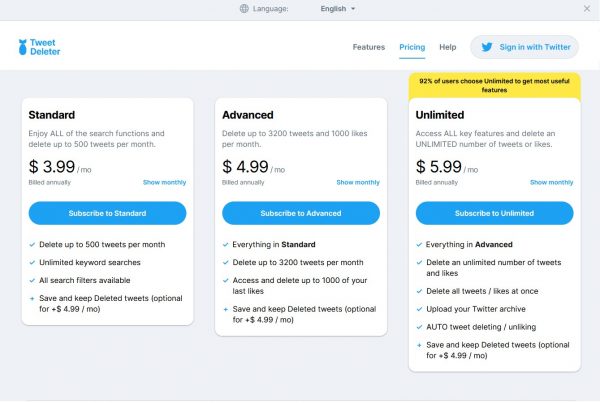
Task: Click the Tweet Deleter logo icon
Action: pyautogui.click(x=23, y=47)
